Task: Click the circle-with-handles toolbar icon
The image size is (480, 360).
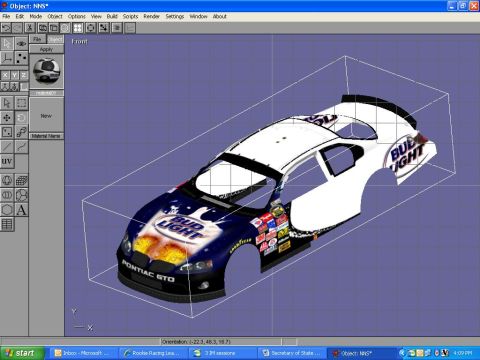Action: tap(91, 28)
